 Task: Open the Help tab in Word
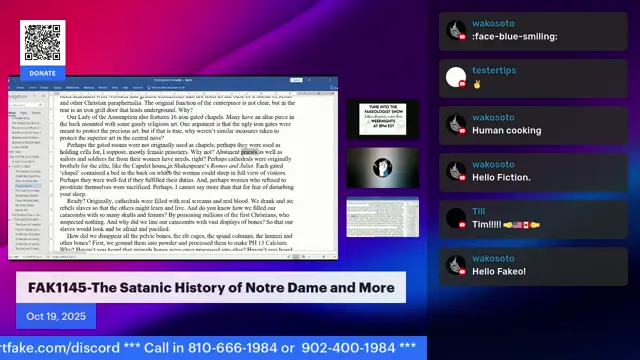(125, 87)
